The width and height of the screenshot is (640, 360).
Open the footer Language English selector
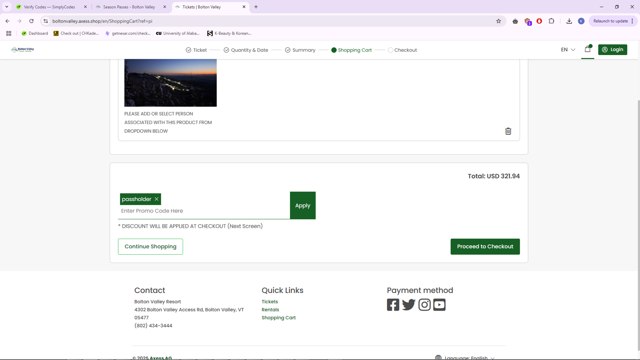pos(465,358)
